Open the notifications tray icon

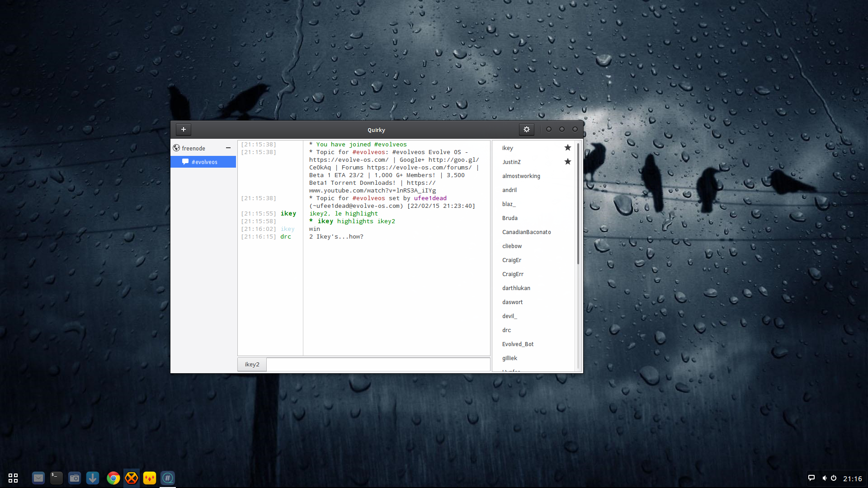811,478
